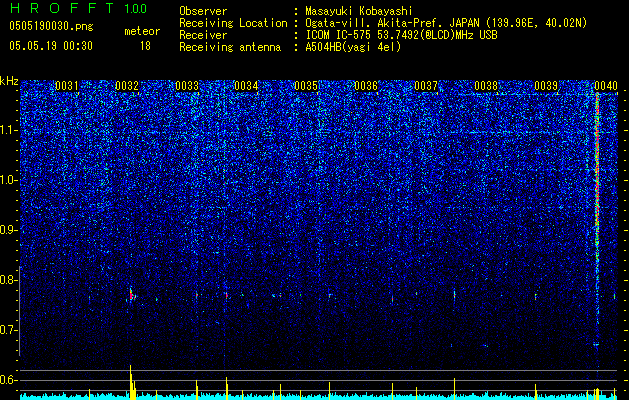Click the 0032 time marker

(x=127, y=86)
